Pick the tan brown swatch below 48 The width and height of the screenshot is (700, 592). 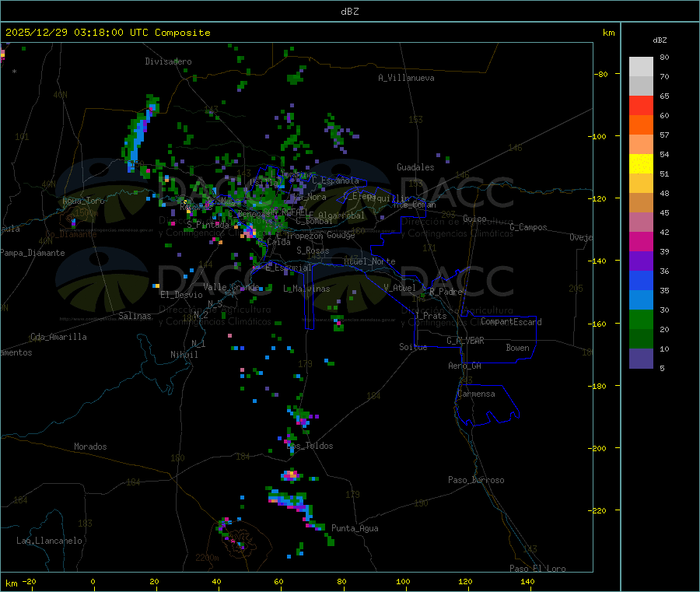tap(641, 203)
